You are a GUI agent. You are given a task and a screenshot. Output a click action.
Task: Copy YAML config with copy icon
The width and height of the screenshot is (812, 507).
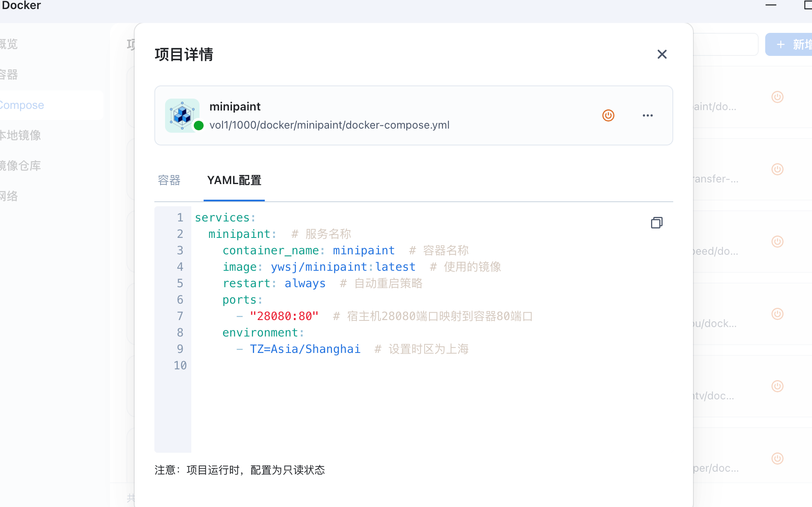656,223
